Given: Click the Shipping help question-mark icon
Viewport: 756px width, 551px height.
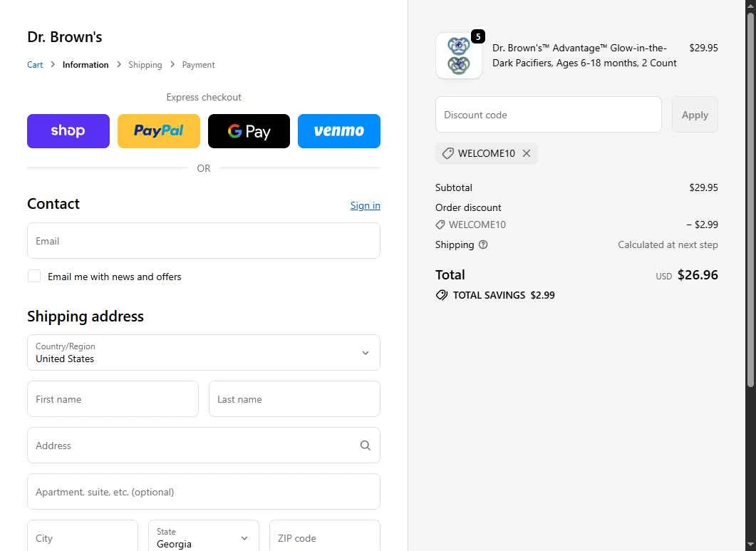Looking at the screenshot, I should pos(483,244).
